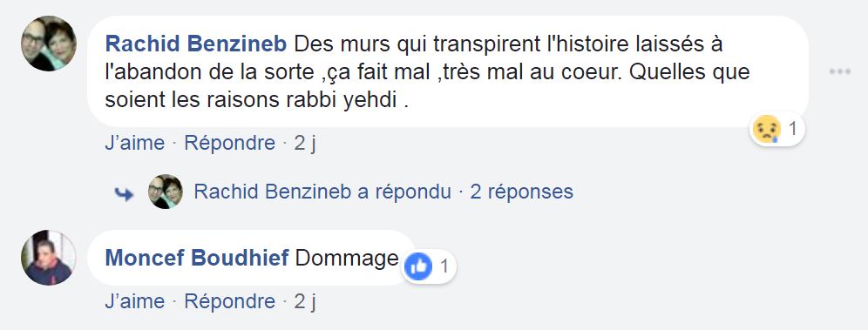Like Moncef Boudhief's comment with J'aime
This screenshot has width=868, height=330.
pyautogui.click(x=134, y=301)
